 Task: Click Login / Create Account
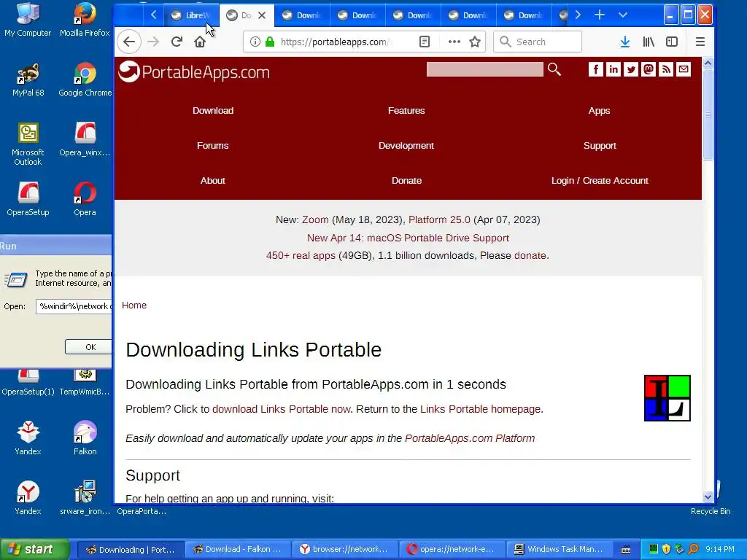point(600,181)
